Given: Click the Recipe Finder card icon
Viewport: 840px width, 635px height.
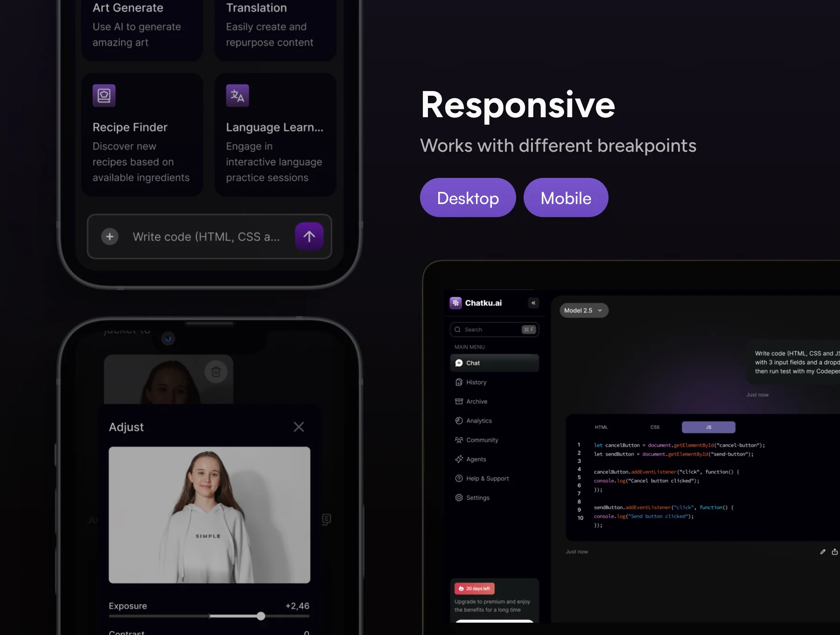Looking at the screenshot, I should (x=104, y=96).
